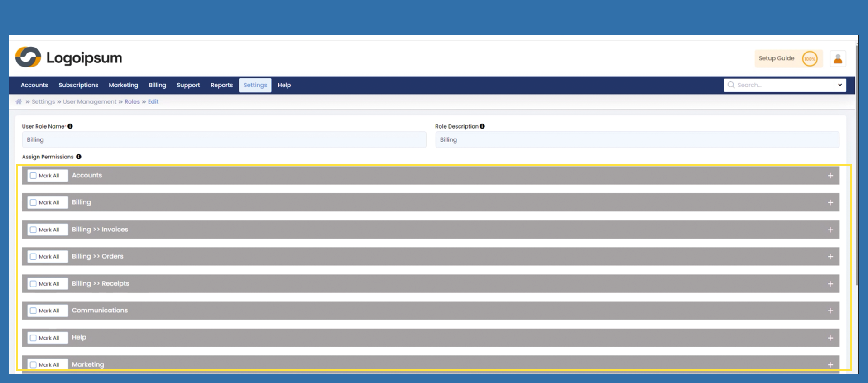Check Mark All for Communications
This screenshot has height=383, width=868.
[x=33, y=311]
